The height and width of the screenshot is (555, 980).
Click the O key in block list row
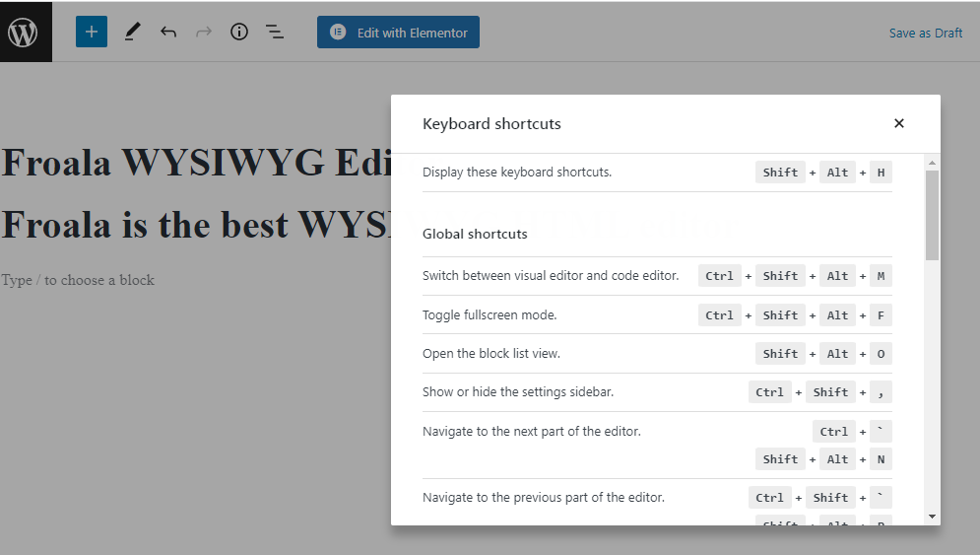[881, 354]
